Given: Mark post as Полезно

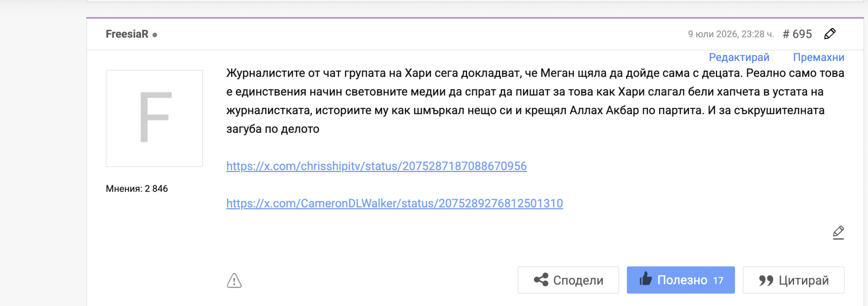Looking at the screenshot, I should [x=681, y=280].
